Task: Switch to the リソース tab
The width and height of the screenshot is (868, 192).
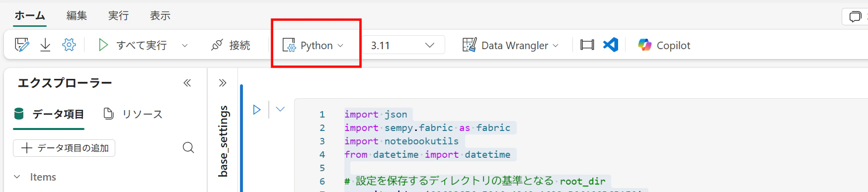Action: [133, 114]
